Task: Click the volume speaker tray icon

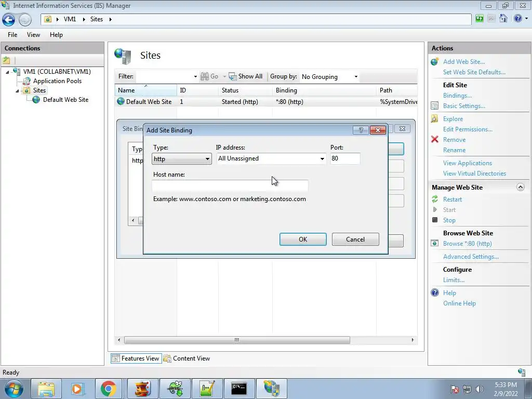Action: pos(479,389)
